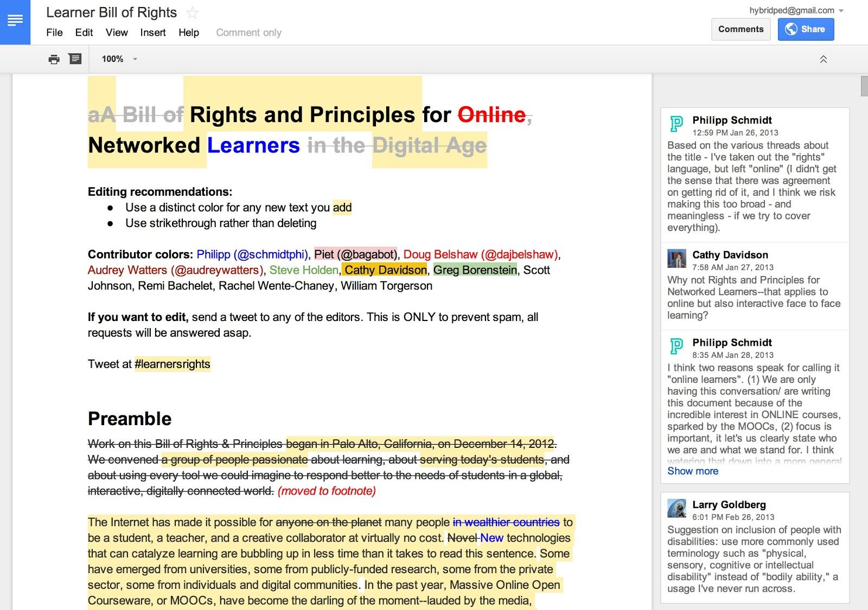Click the print icon in toolbar

click(54, 59)
